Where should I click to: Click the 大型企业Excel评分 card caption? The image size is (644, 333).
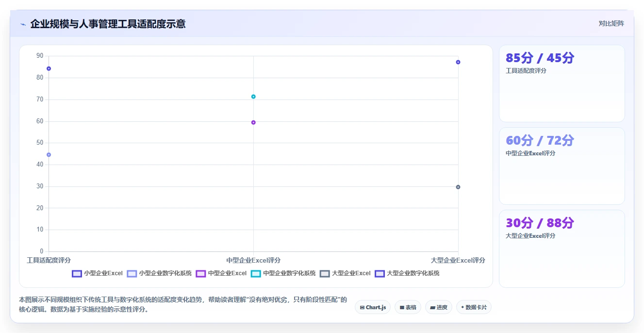point(530,236)
